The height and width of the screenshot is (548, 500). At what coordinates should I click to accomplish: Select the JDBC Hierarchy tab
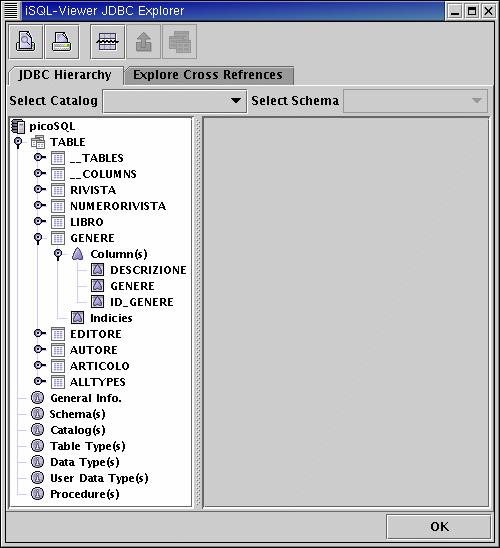(x=65, y=75)
